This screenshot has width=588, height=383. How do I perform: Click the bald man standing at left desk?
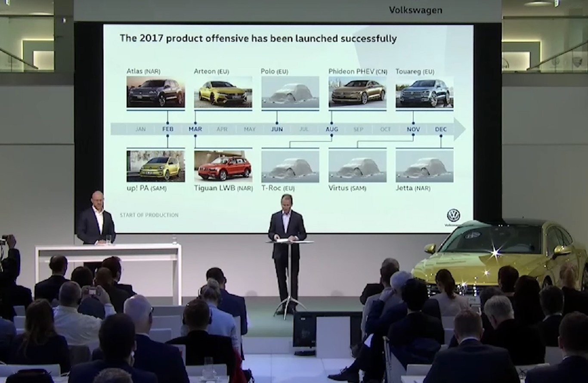[x=96, y=219]
